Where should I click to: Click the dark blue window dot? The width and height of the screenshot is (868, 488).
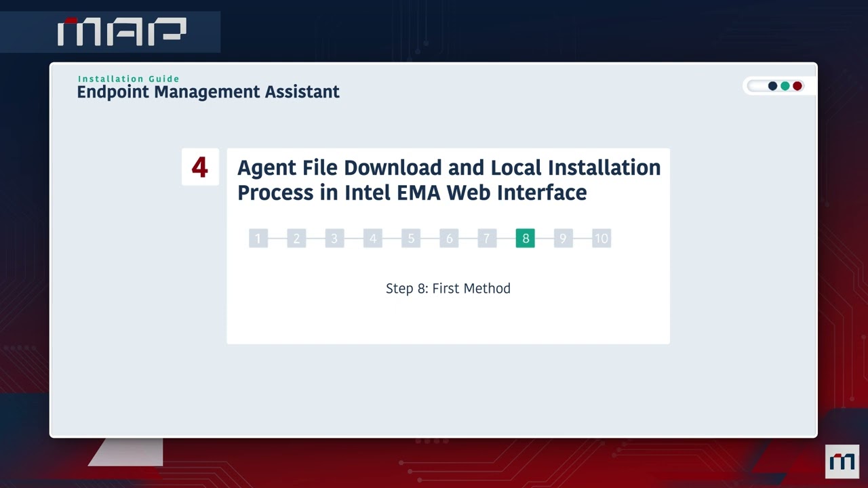(x=772, y=86)
